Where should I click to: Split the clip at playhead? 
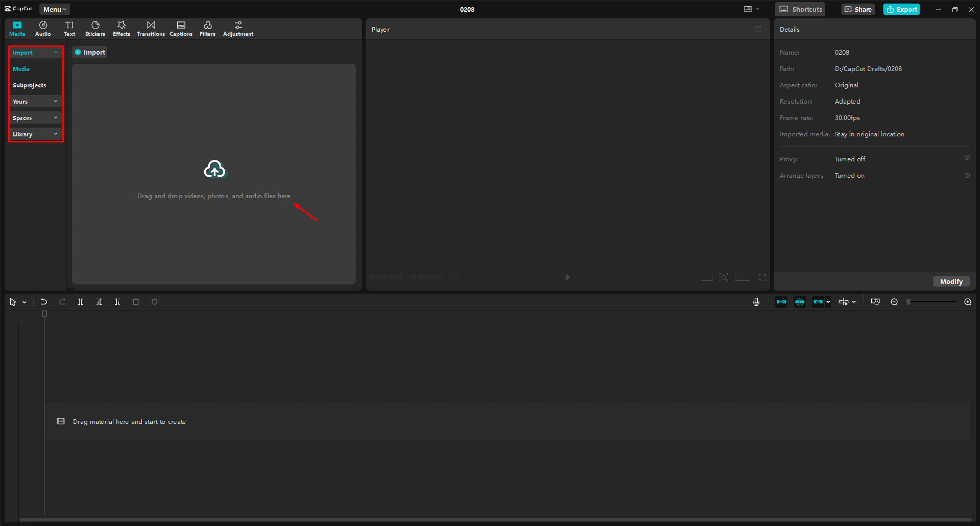[81, 301]
